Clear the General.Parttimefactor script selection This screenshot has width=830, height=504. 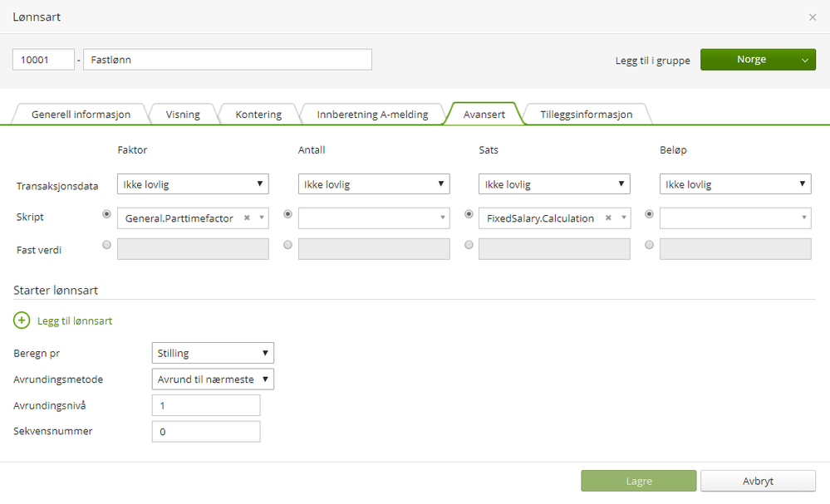pyautogui.click(x=247, y=218)
